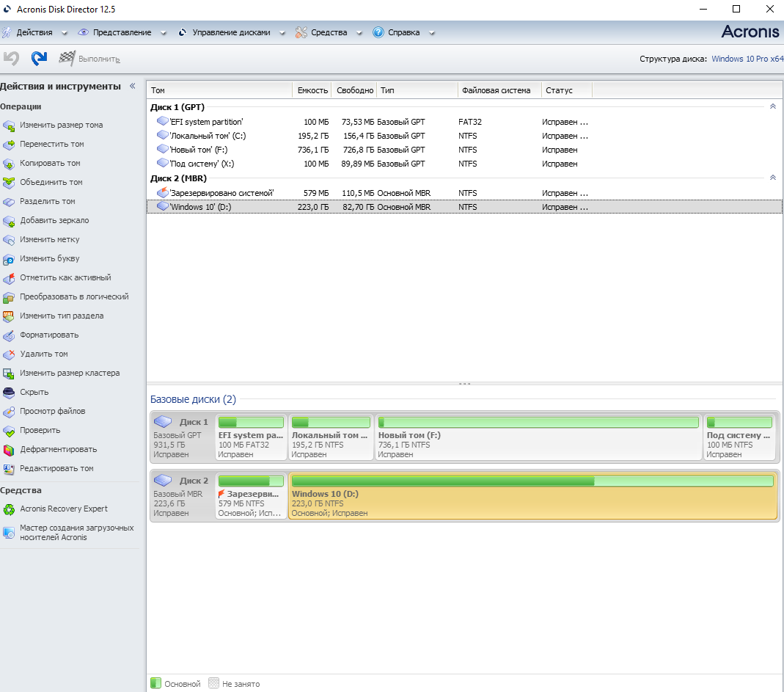
Task: Expand dropdown arrow next to Справка
Action: pos(431,33)
